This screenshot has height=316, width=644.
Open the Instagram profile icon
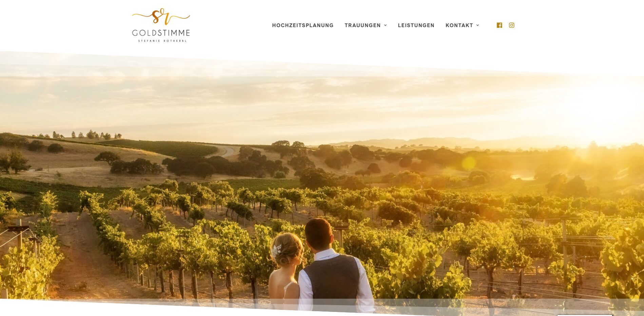[x=512, y=25]
